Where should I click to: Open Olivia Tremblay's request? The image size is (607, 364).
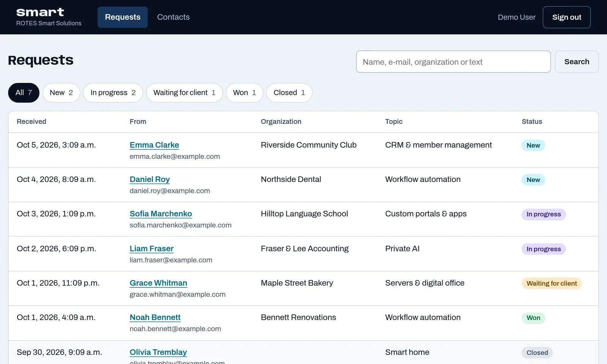158,352
